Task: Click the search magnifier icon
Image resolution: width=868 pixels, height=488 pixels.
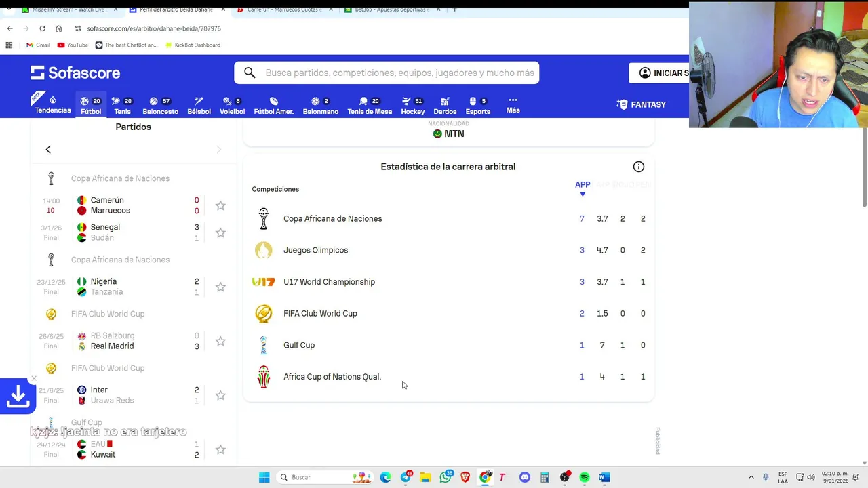Action: pos(250,73)
